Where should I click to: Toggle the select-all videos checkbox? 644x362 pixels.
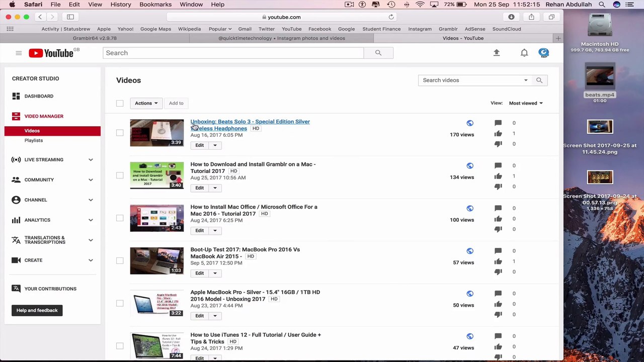120,104
